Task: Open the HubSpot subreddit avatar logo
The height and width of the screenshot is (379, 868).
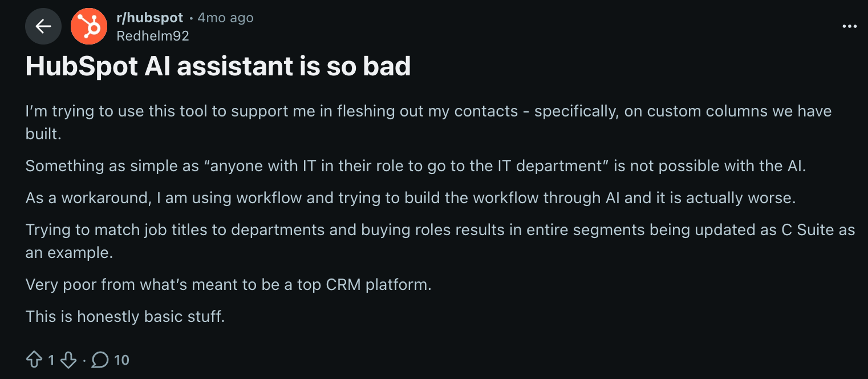Action: (88, 26)
